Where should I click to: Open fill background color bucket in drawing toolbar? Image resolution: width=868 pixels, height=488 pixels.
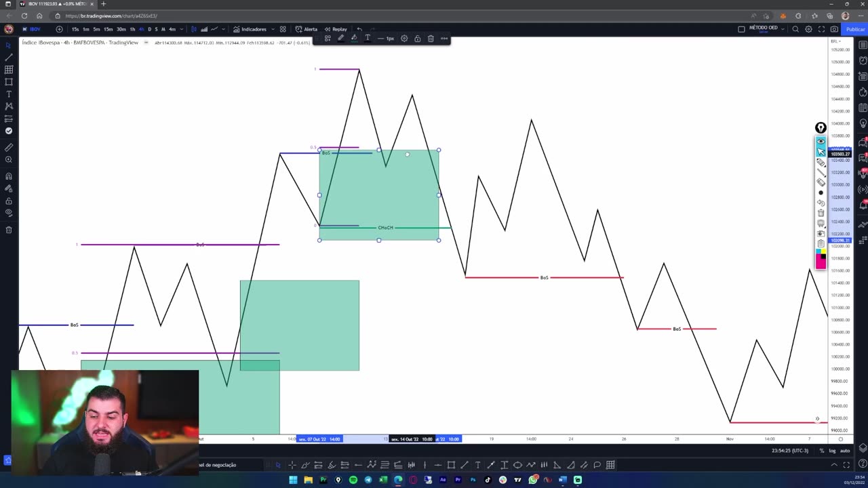coord(354,39)
